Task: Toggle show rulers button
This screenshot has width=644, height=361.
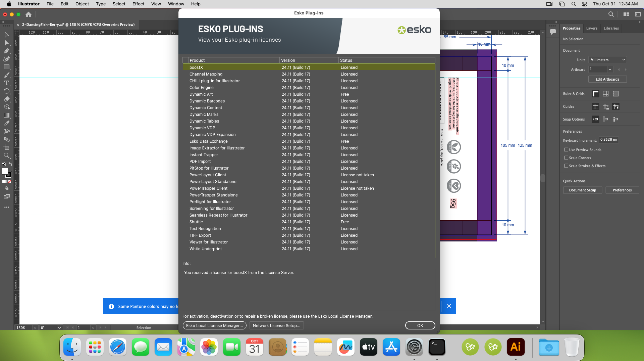Action: click(x=596, y=94)
